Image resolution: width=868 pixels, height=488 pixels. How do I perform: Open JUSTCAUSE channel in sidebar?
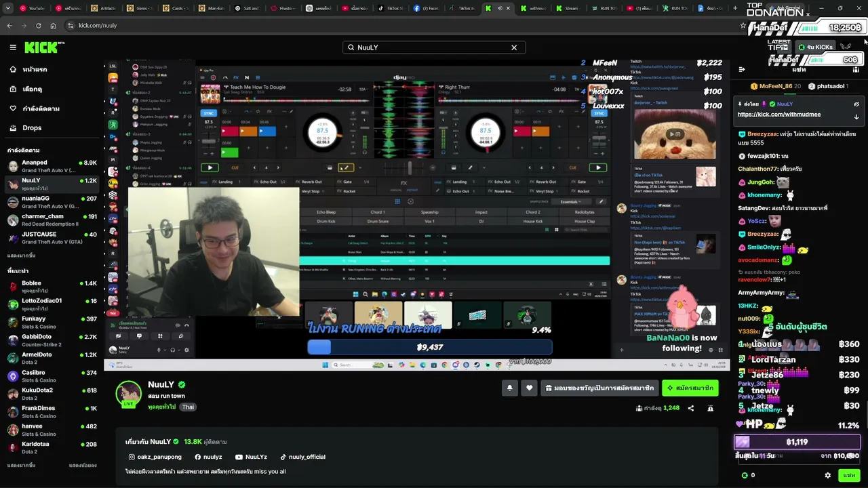click(x=52, y=238)
